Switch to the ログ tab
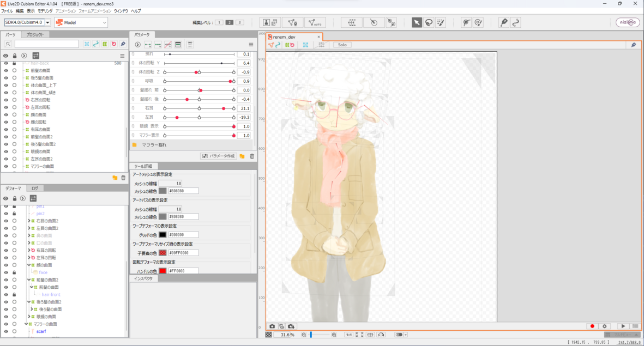 pos(35,189)
